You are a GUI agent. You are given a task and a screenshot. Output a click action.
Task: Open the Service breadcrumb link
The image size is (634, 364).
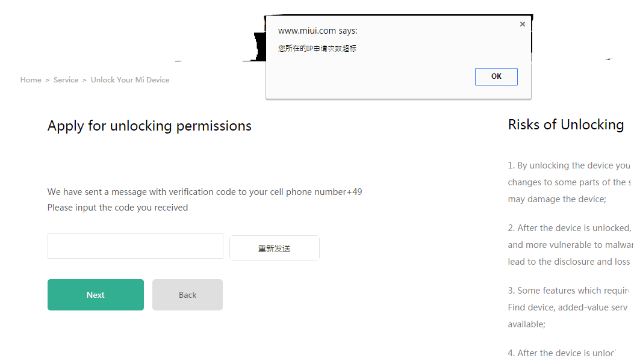click(x=66, y=80)
